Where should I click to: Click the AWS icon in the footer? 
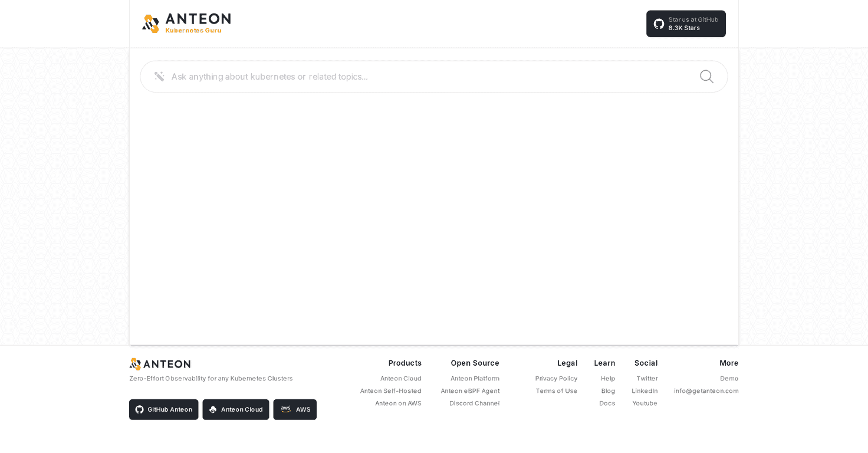point(287,409)
